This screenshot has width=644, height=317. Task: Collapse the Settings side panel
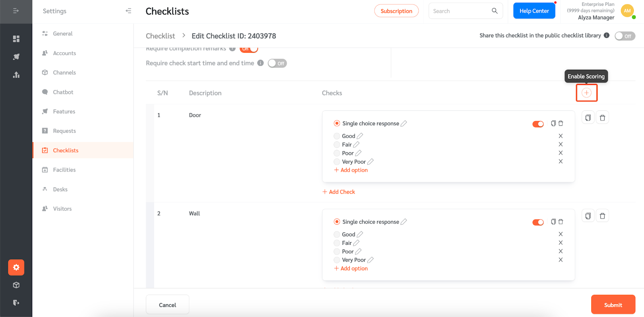[128, 11]
